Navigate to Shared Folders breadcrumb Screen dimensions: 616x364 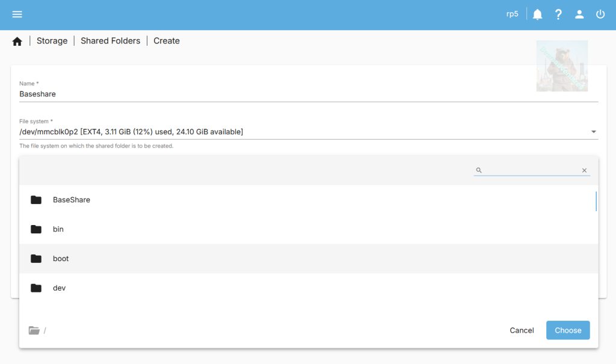coord(110,41)
